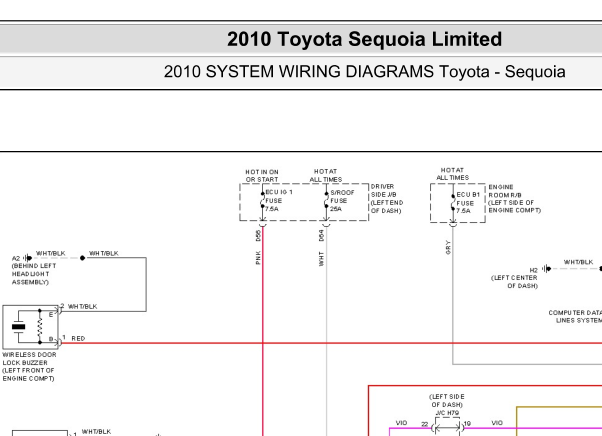Click the "ENGINE ROOM R/B" location label

tap(514, 199)
